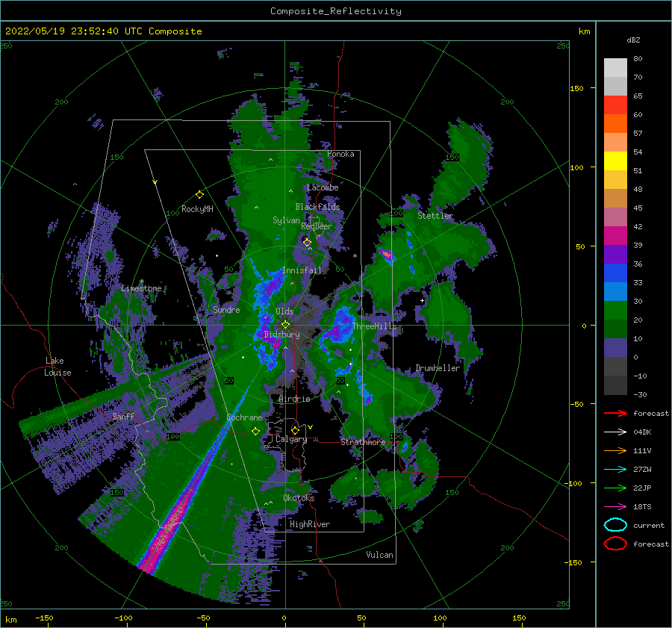Click the Innisfail label
This screenshot has width=672, height=628.
[x=302, y=270]
